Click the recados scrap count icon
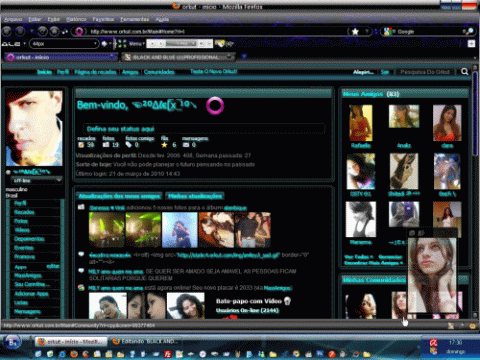The width and height of the screenshot is (480, 360). click(81, 145)
